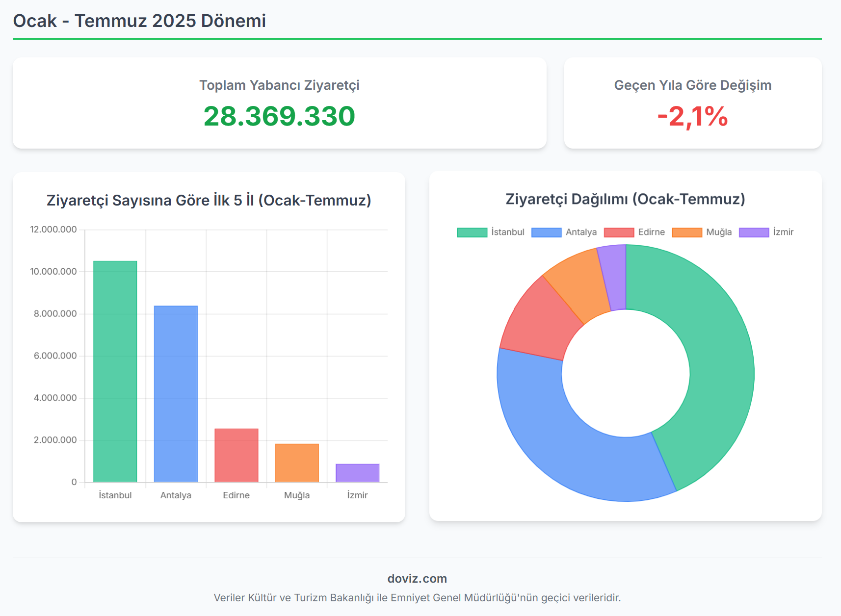Click the -2,1% yearly change value

[x=692, y=116]
